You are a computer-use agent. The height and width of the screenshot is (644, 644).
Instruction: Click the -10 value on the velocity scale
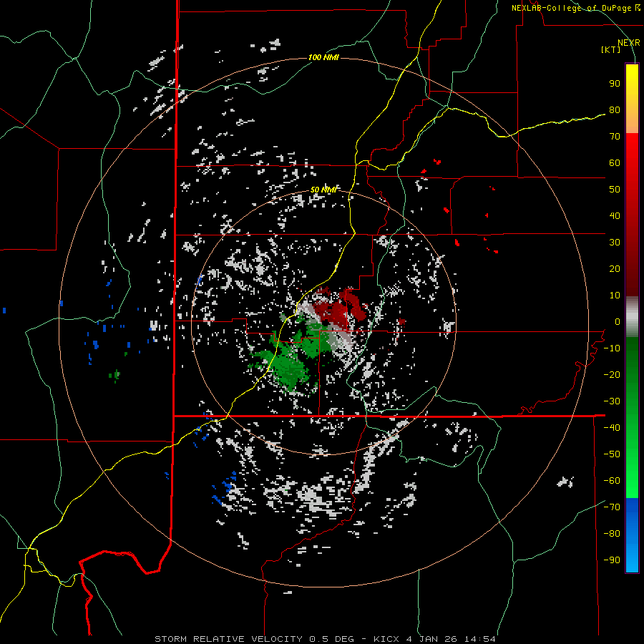coord(612,348)
